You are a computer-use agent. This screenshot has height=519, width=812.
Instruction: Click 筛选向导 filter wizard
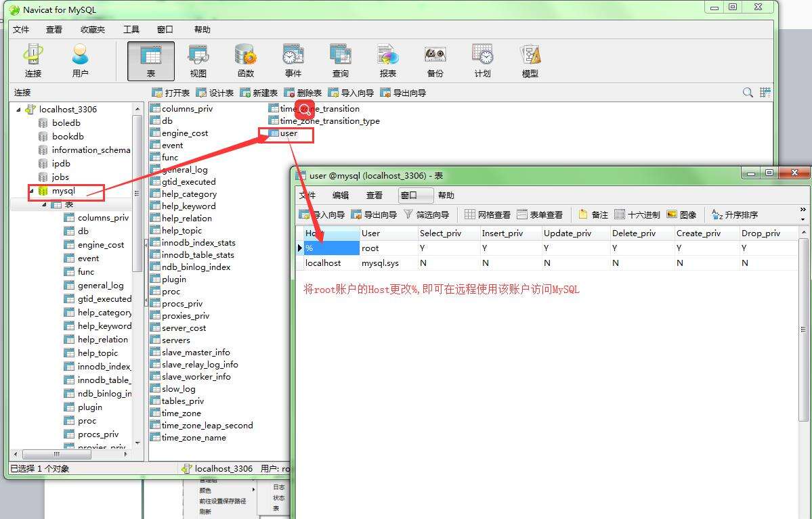click(427, 215)
